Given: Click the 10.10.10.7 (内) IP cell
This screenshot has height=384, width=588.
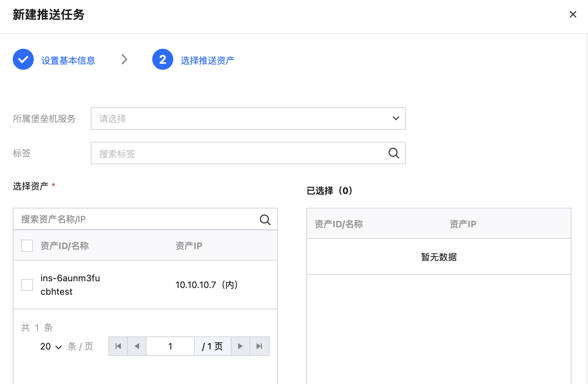Looking at the screenshot, I should [x=207, y=285].
